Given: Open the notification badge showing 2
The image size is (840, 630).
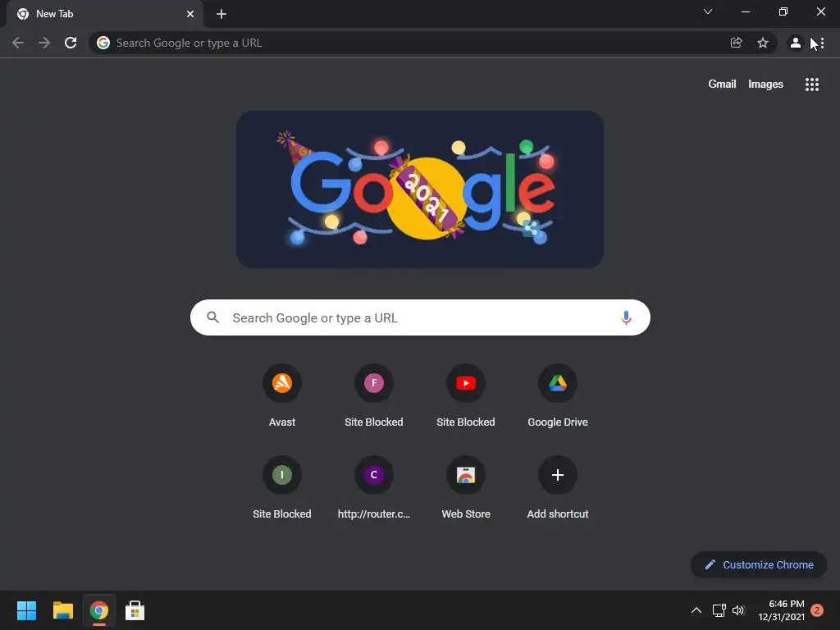Looking at the screenshot, I should point(816,610).
